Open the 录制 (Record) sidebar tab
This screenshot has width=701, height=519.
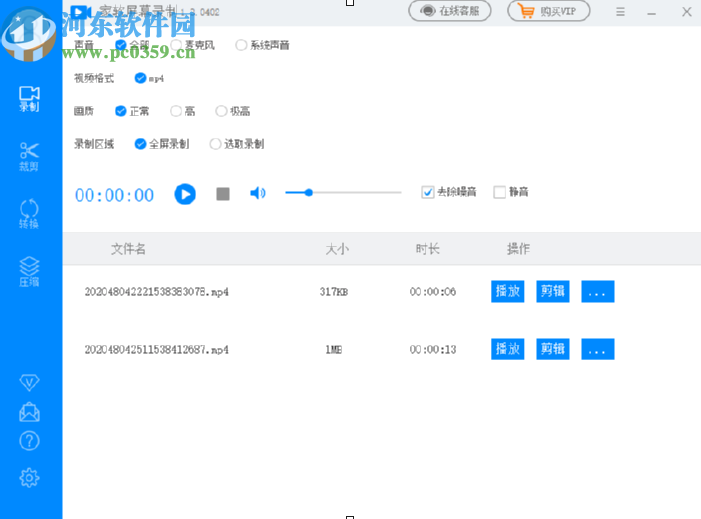[x=29, y=98]
